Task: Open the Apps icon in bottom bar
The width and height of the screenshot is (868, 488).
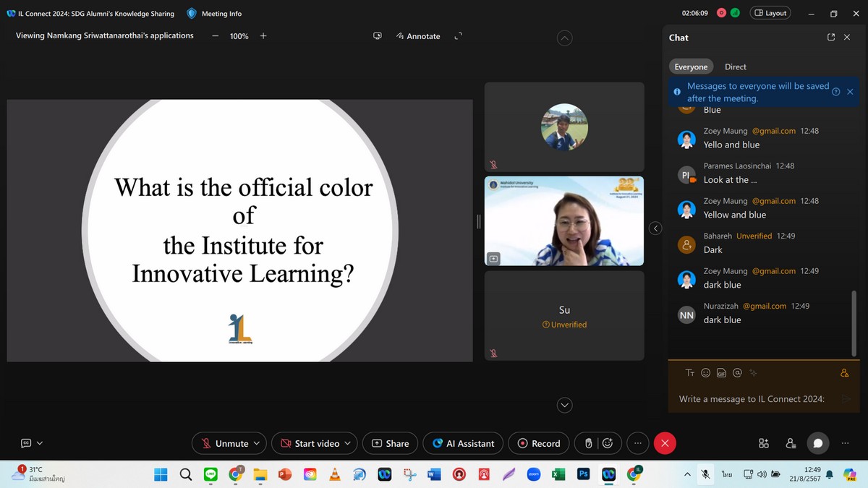Action: click(763, 443)
